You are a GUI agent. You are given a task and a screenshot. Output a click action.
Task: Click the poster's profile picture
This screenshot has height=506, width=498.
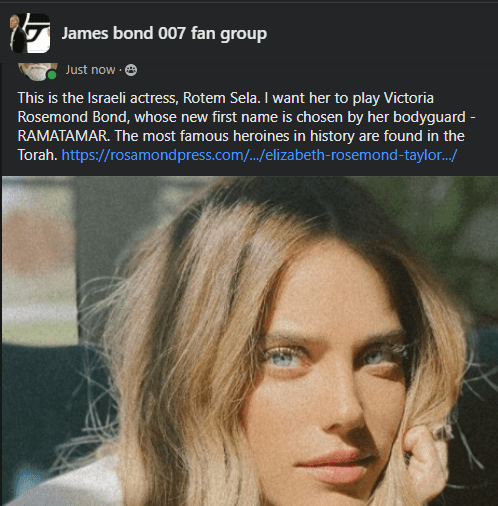(38, 71)
